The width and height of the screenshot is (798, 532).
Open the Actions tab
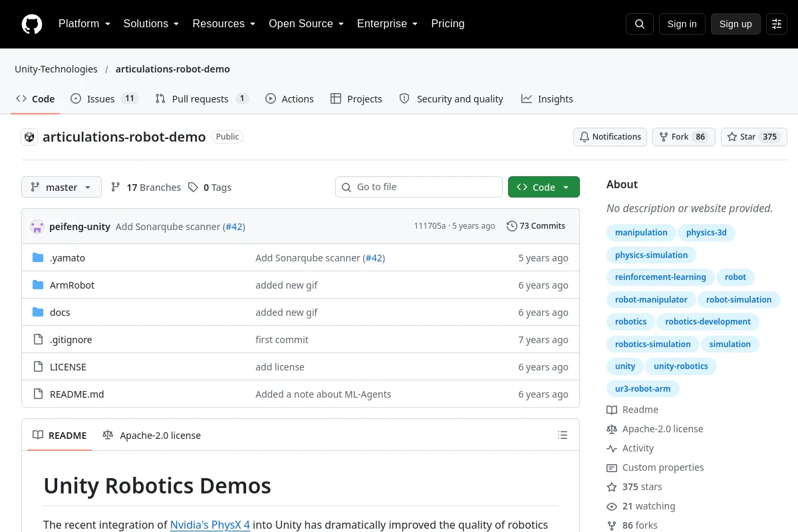[289, 98]
